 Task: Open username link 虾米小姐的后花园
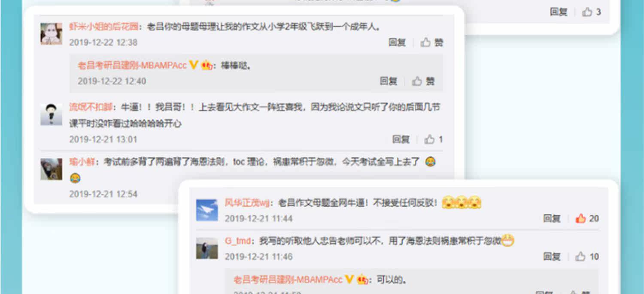104,27
